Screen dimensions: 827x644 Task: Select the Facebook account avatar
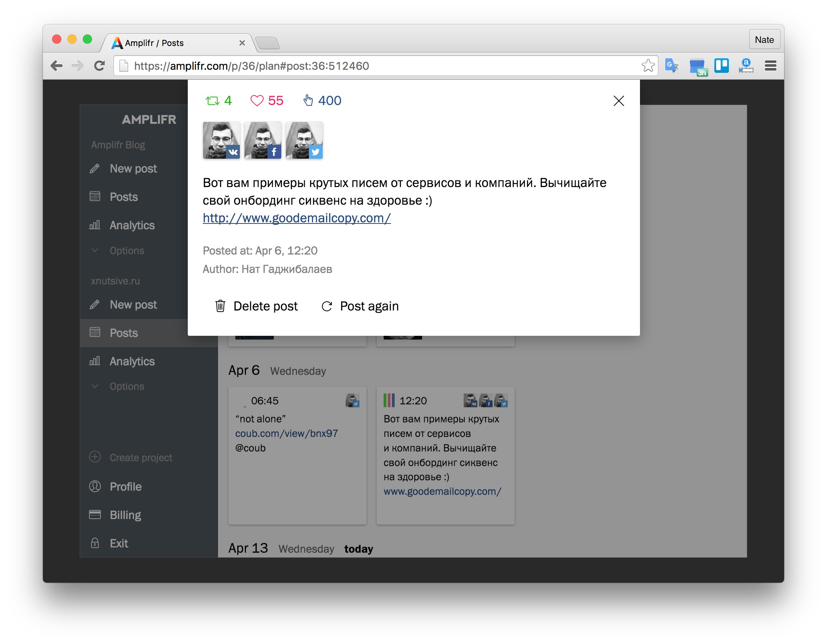pyautogui.click(x=263, y=140)
